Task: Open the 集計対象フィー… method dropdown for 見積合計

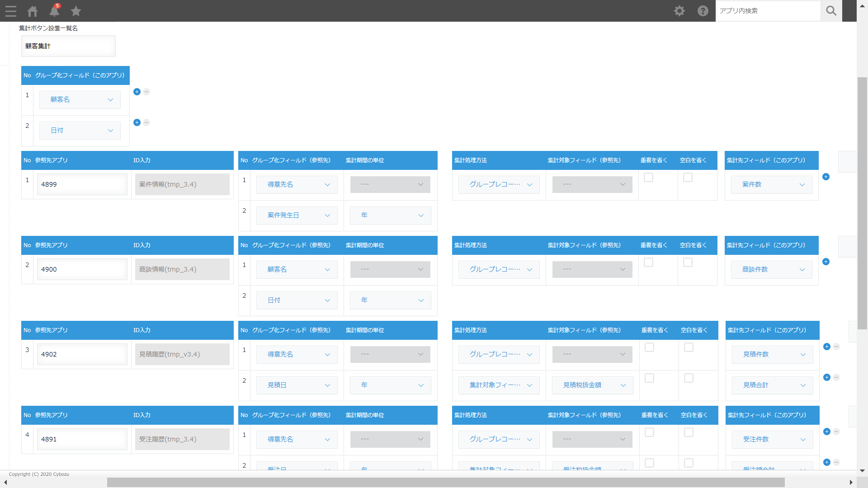Action: click(499, 385)
